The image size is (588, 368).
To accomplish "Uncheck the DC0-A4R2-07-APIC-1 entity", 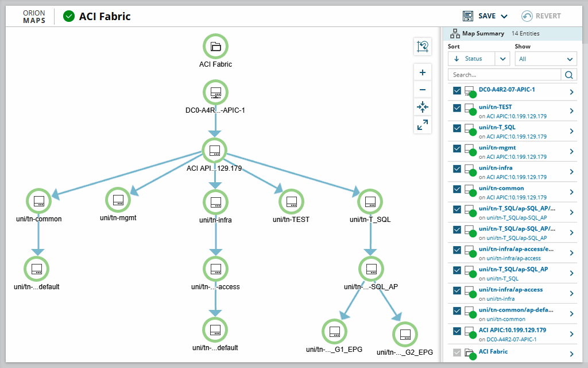I will tap(455, 90).
